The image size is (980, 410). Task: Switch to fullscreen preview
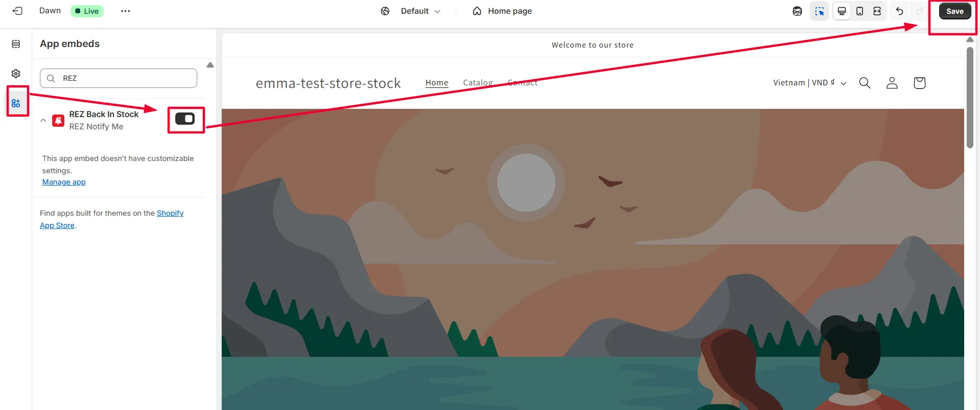[877, 11]
